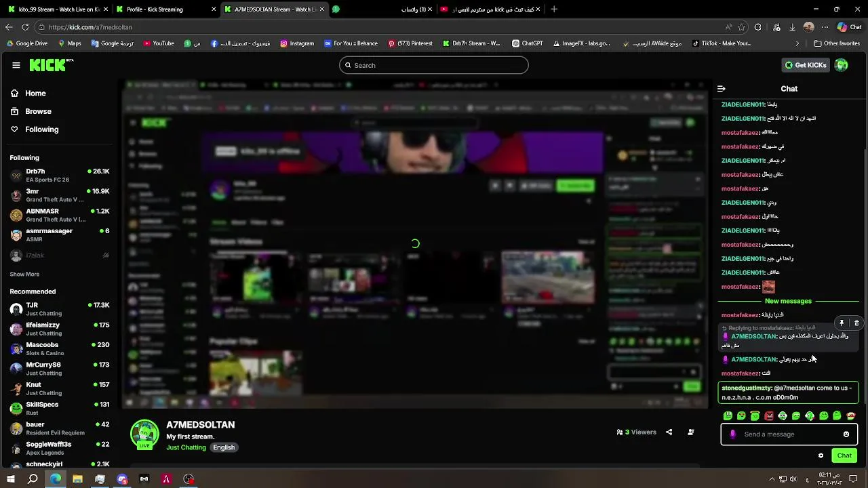Insert the red angry emote
The width and height of the screenshot is (868, 488).
tap(769, 415)
